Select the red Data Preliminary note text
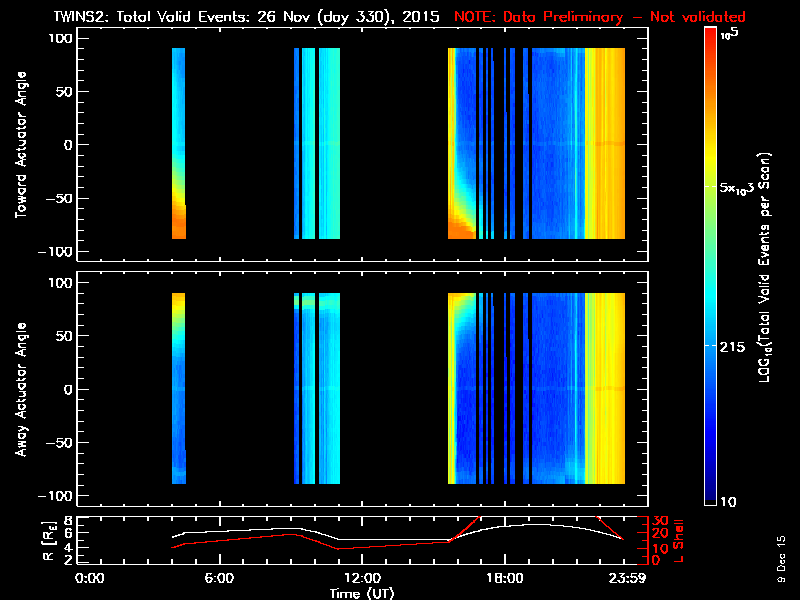The height and width of the screenshot is (600, 800). (600, 17)
